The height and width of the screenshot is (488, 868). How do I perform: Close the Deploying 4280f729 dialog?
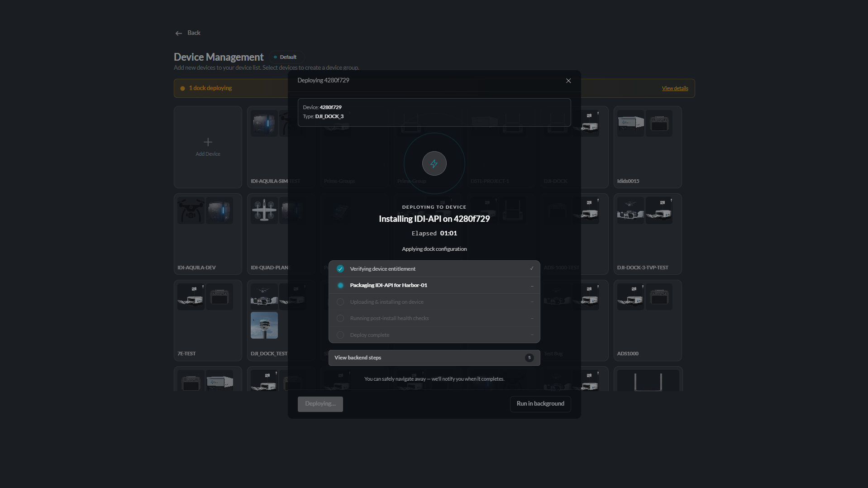568,81
